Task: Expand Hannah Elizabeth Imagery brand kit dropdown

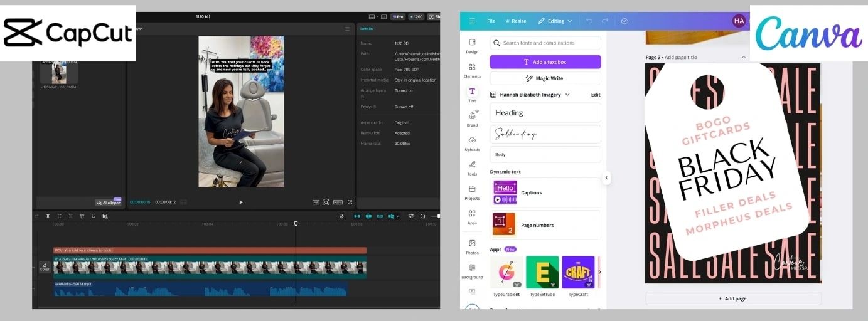Action: click(x=567, y=95)
